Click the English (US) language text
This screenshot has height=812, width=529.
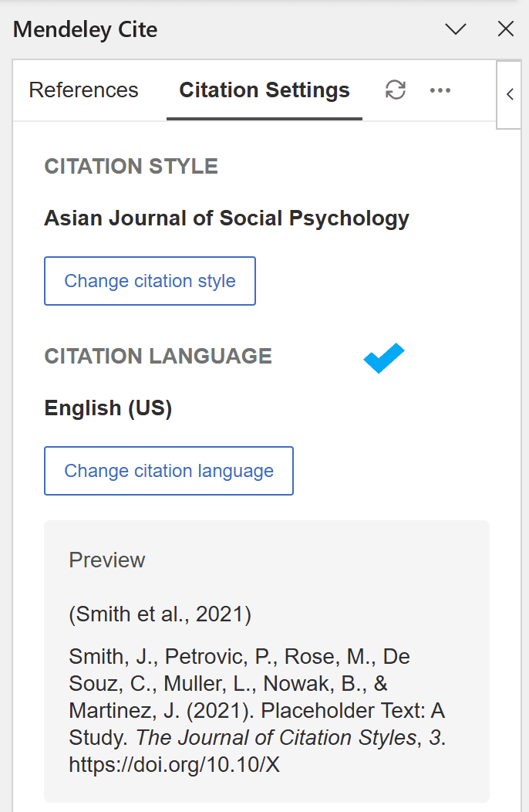pos(108,408)
